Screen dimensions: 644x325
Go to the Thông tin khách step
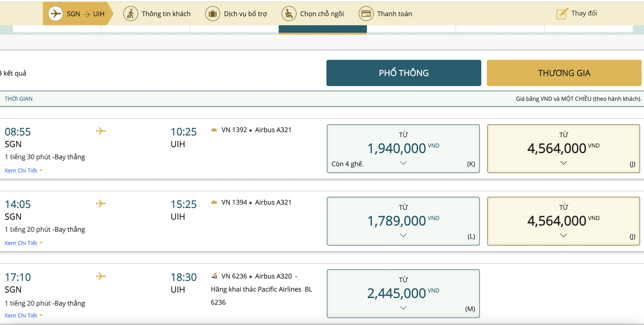pos(157,14)
